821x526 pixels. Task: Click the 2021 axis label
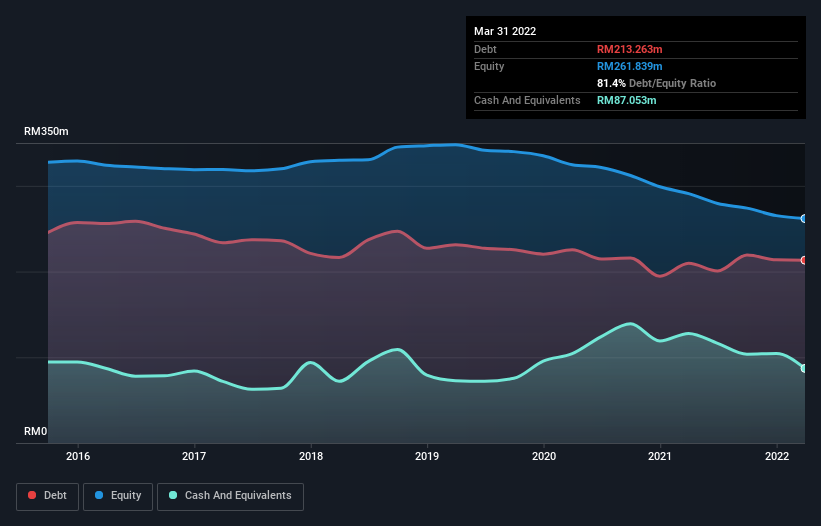660,456
